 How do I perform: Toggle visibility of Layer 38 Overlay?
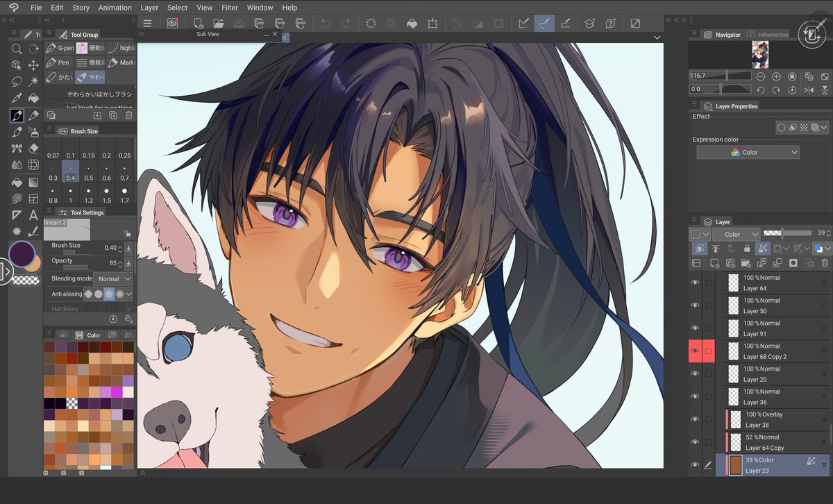695,419
